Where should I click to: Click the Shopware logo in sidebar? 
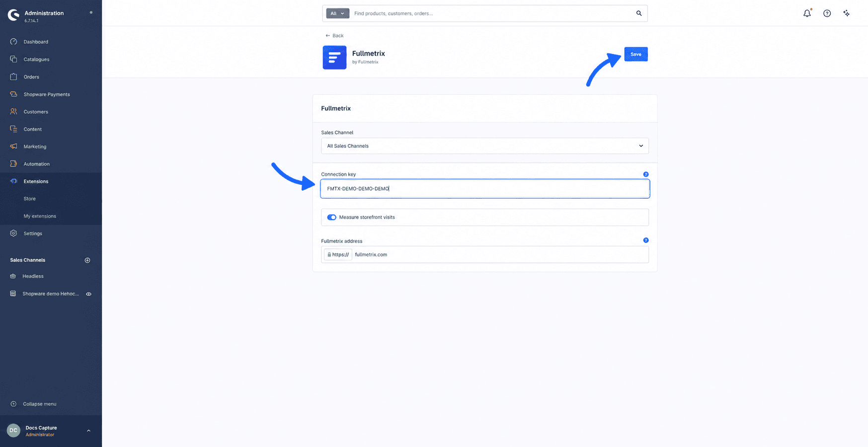coord(14,15)
